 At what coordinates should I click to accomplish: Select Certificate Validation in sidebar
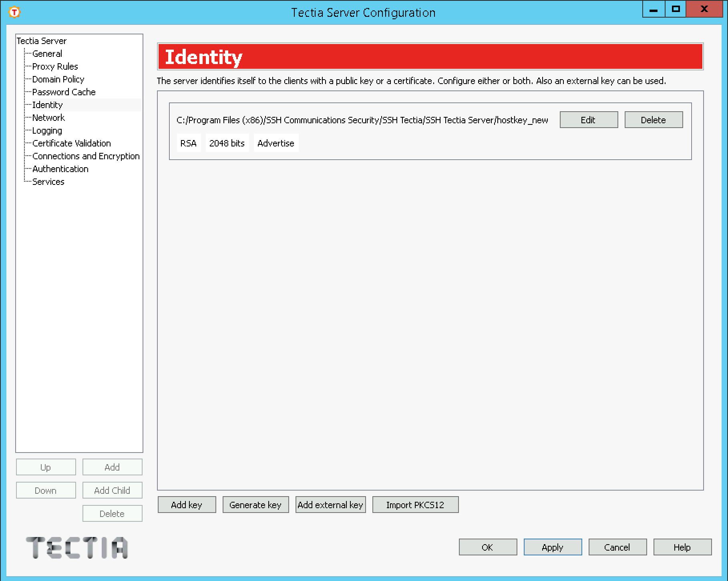(x=71, y=143)
